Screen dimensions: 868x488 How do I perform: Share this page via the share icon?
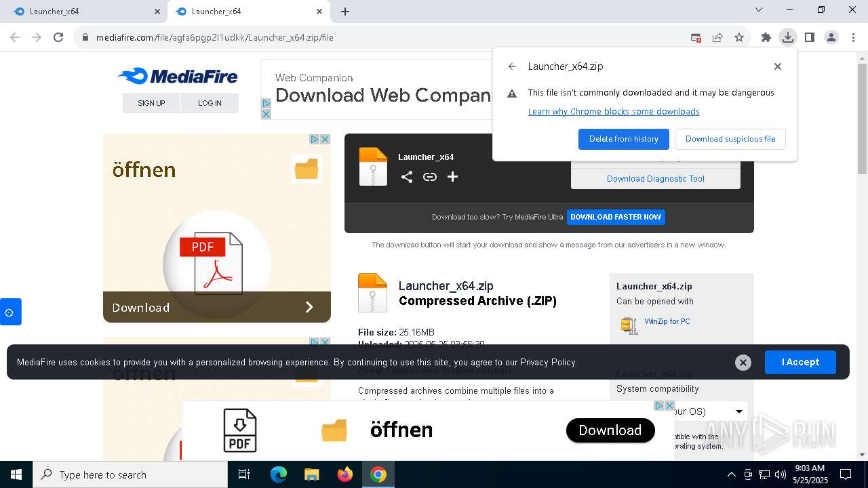coord(717,38)
